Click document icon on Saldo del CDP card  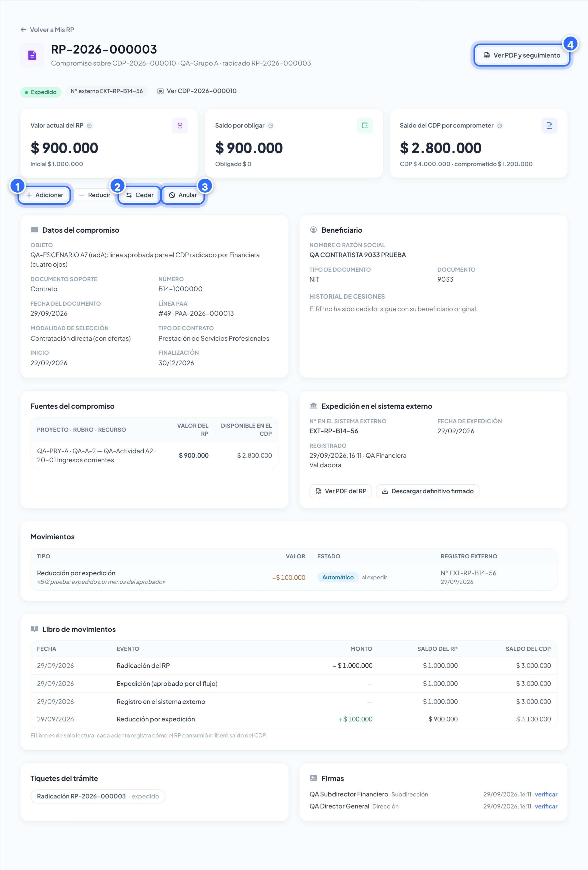(549, 126)
